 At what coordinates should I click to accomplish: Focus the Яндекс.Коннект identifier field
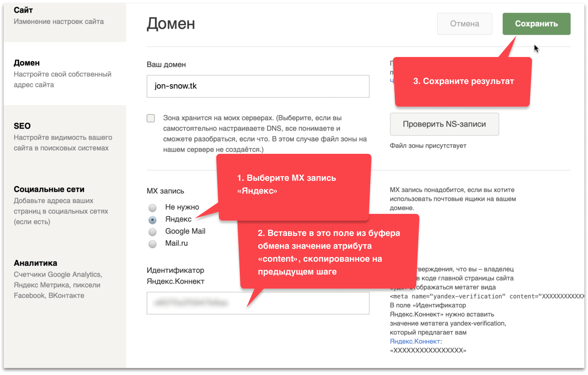[306, 303]
